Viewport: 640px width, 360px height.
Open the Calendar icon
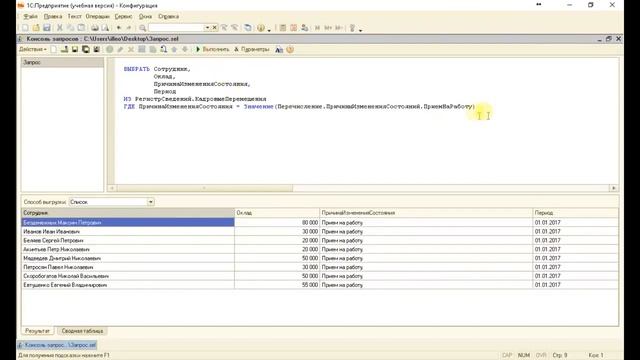point(293,28)
